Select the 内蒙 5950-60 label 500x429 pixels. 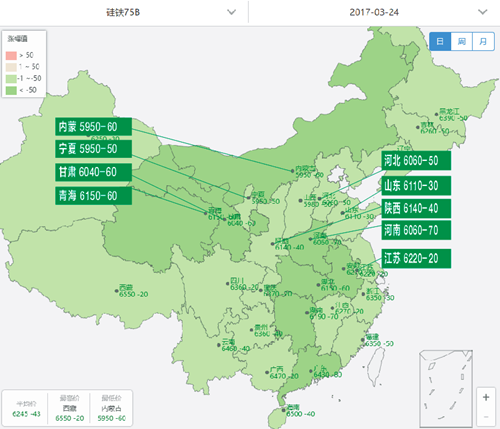(x=93, y=127)
